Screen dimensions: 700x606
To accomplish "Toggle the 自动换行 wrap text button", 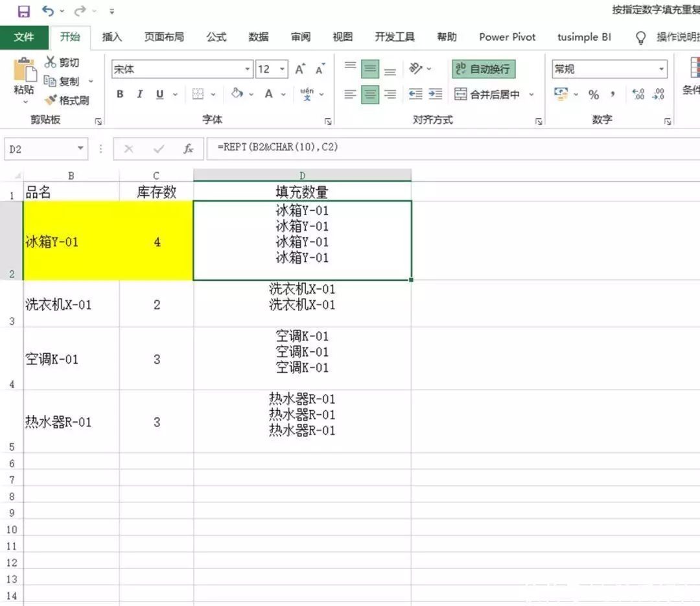I will pos(484,69).
